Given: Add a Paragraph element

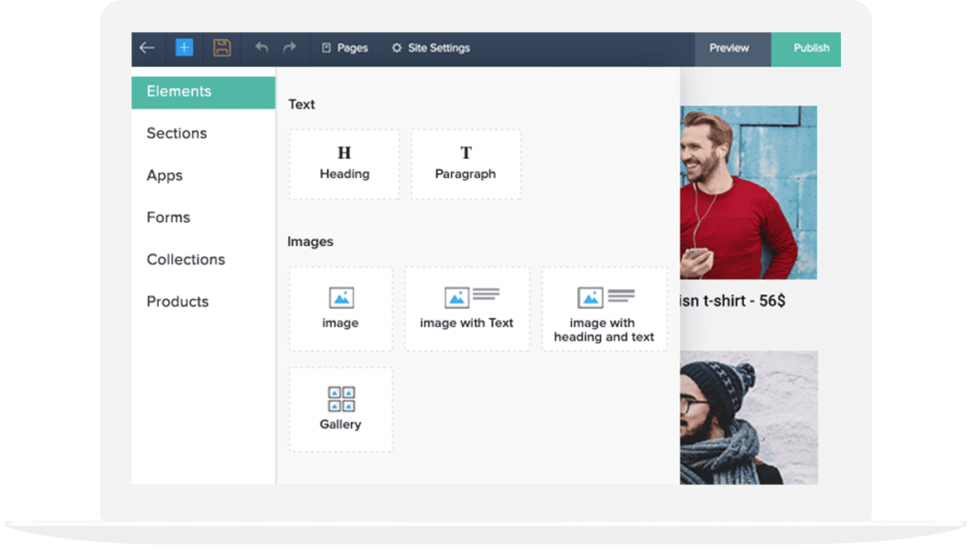Looking at the screenshot, I should pyautogui.click(x=466, y=165).
